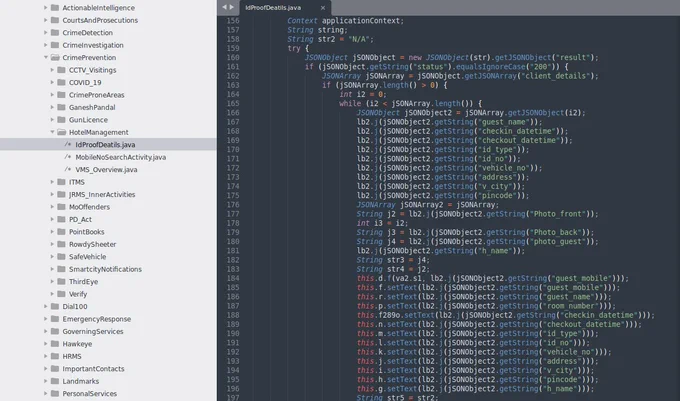Expand the Hawkeye folder arrow

click(46, 343)
